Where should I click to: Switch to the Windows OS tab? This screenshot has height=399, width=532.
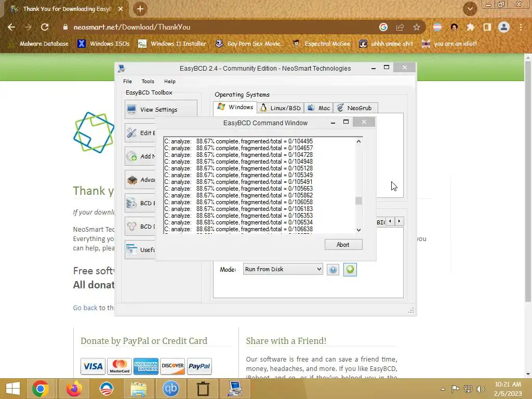pyautogui.click(x=235, y=107)
